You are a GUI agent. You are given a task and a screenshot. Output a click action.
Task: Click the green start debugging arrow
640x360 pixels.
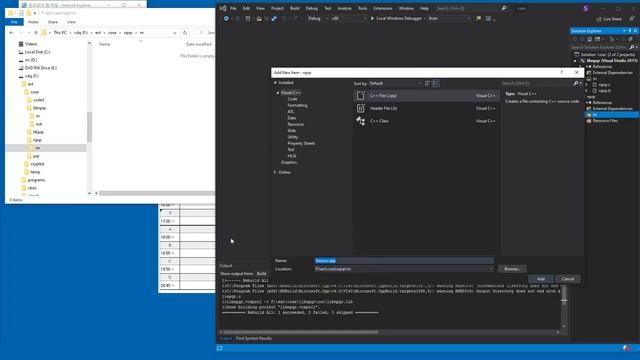pyautogui.click(x=372, y=18)
